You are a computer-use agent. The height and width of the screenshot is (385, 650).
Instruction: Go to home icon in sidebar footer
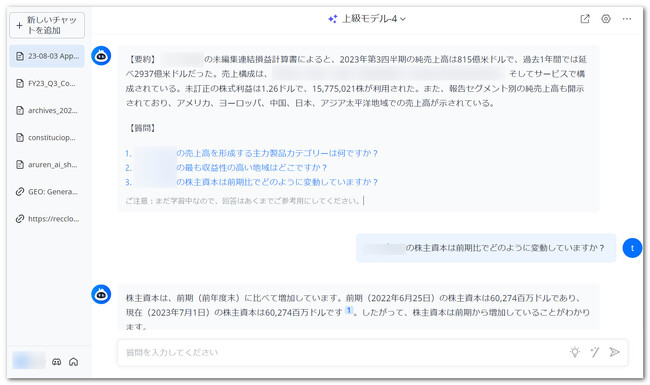[x=73, y=362]
